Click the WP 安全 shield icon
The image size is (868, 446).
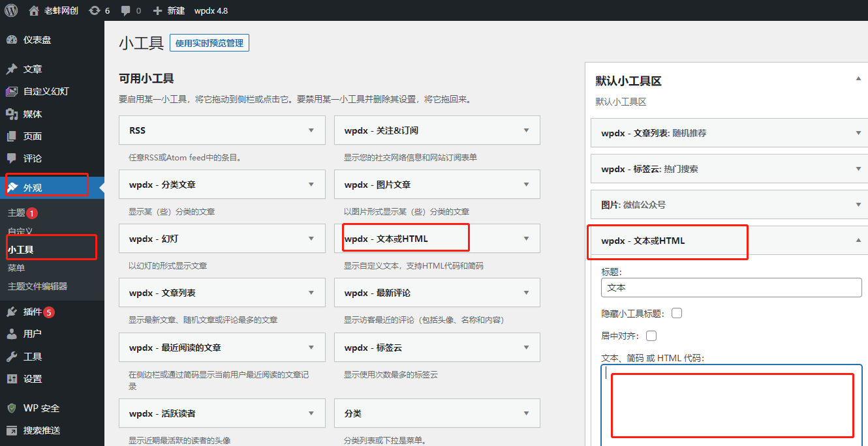12,408
